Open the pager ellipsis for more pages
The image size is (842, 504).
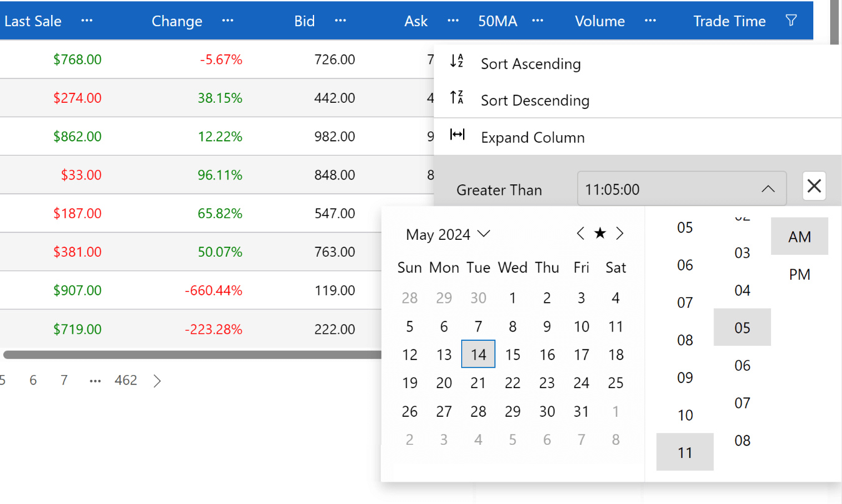point(95,381)
